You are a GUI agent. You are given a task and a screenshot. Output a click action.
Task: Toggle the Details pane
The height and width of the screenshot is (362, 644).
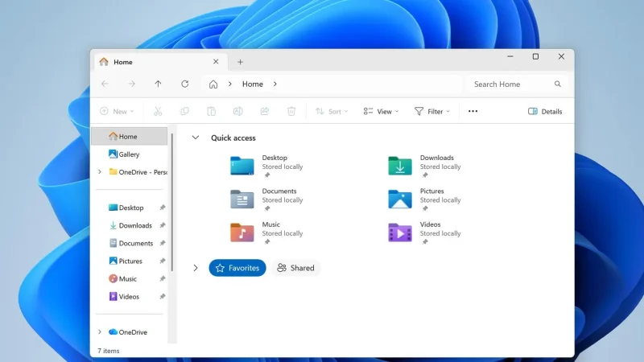pyautogui.click(x=545, y=111)
